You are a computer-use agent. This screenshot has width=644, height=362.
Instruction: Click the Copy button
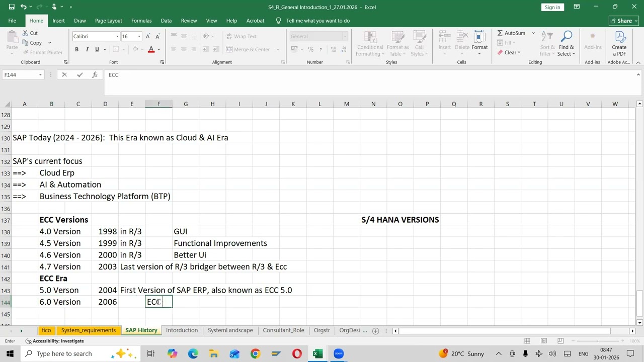[32, 43]
